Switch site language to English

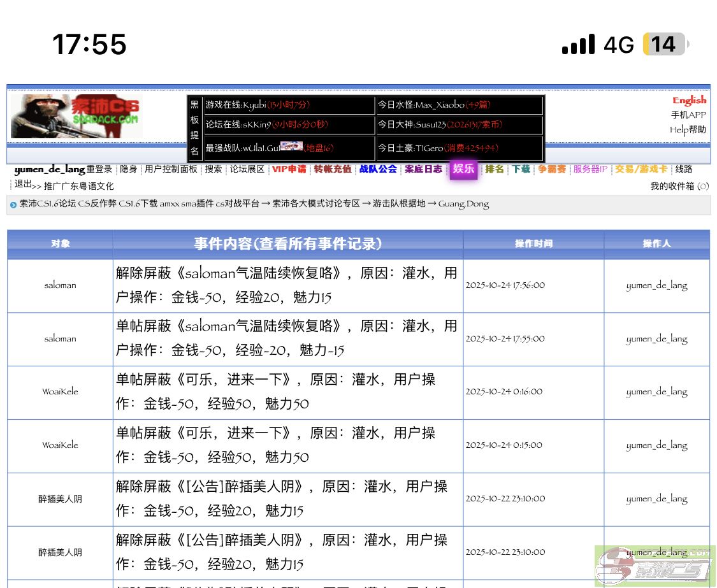(689, 100)
